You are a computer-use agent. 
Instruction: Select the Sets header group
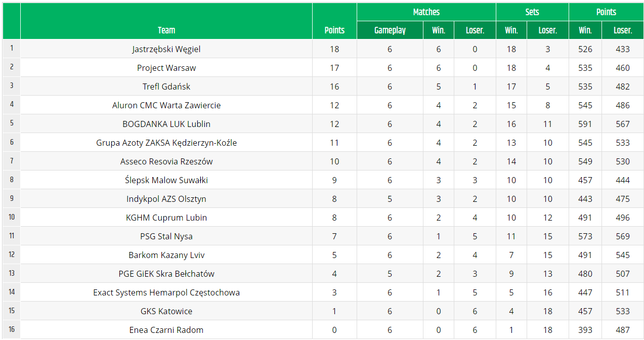coord(532,12)
